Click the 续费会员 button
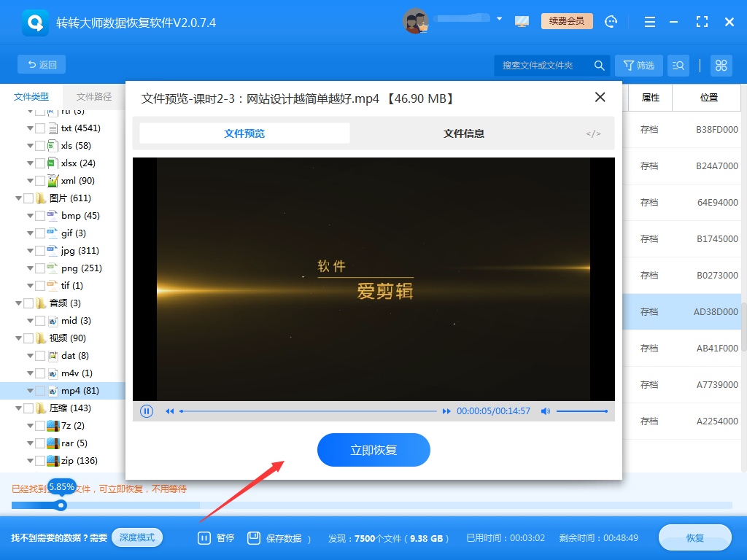 pyautogui.click(x=566, y=21)
